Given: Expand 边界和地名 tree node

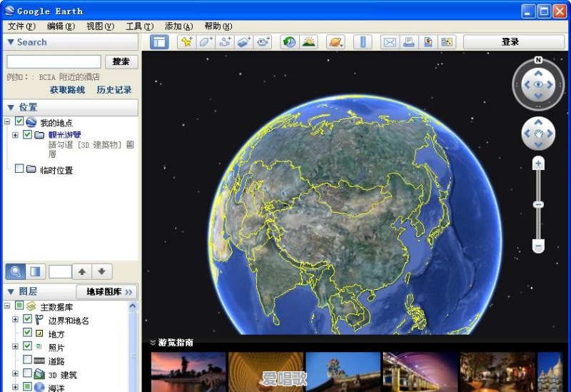Looking at the screenshot, I should coord(15,319).
